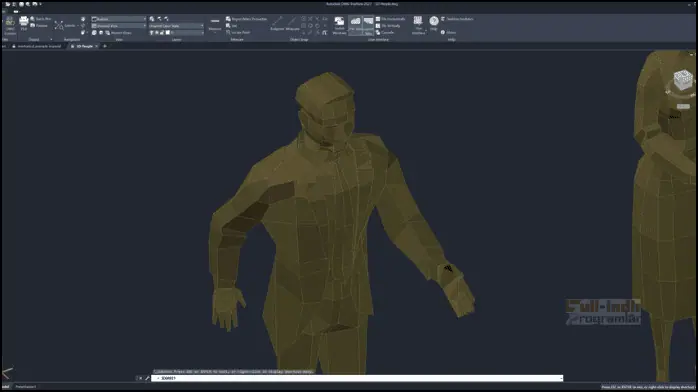Expand the Extents zoom options arrow
Image resolution: width=698 pixels, height=392 pixels.
pos(78,26)
